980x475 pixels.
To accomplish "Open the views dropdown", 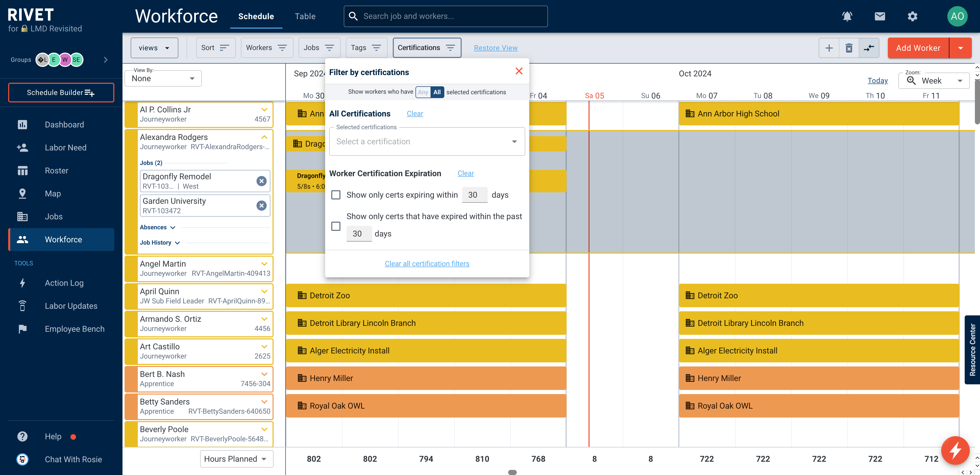I will click(x=154, y=48).
